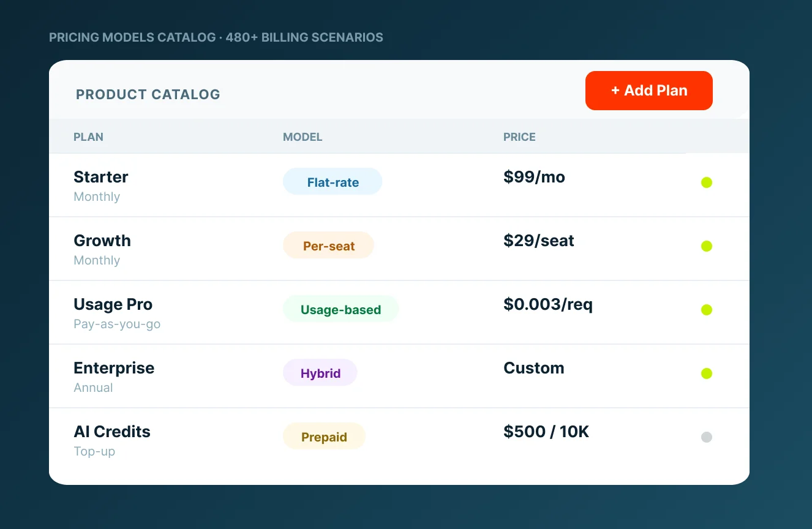812x529 pixels.
Task: Click the Flat-rate model badge
Action: point(333,182)
